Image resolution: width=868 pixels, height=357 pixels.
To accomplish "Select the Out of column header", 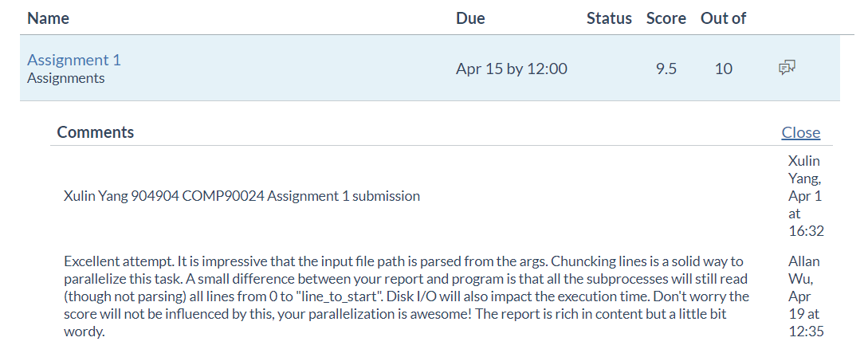I will pos(723,18).
